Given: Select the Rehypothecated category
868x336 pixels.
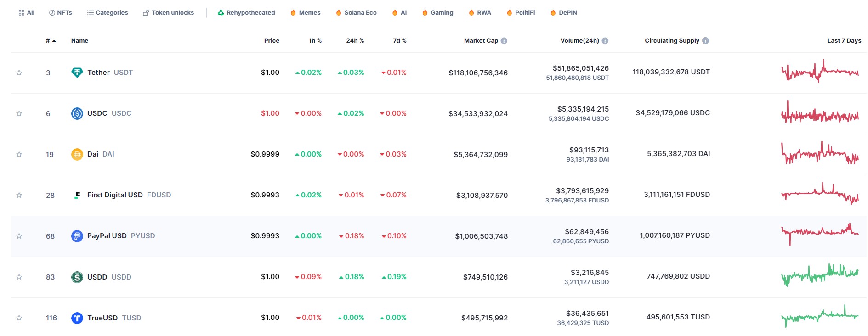Looking at the screenshot, I should coord(246,13).
